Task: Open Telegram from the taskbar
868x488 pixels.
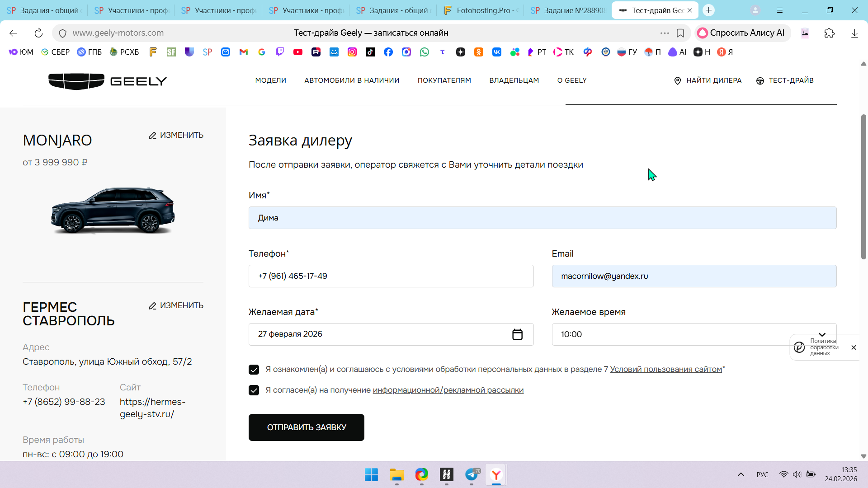Action: (472, 474)
